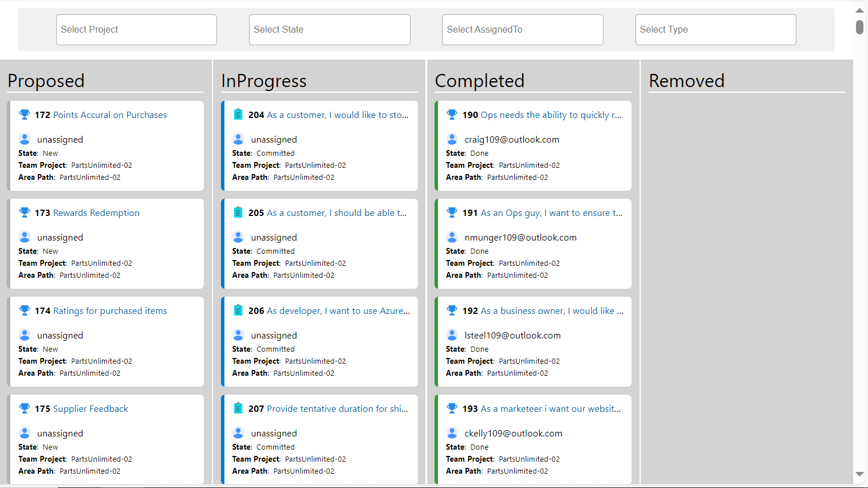The width and height of the screenshot is (868, 488).
Task: Click trophy icon on card 175
Action: (x=25, y=408)
